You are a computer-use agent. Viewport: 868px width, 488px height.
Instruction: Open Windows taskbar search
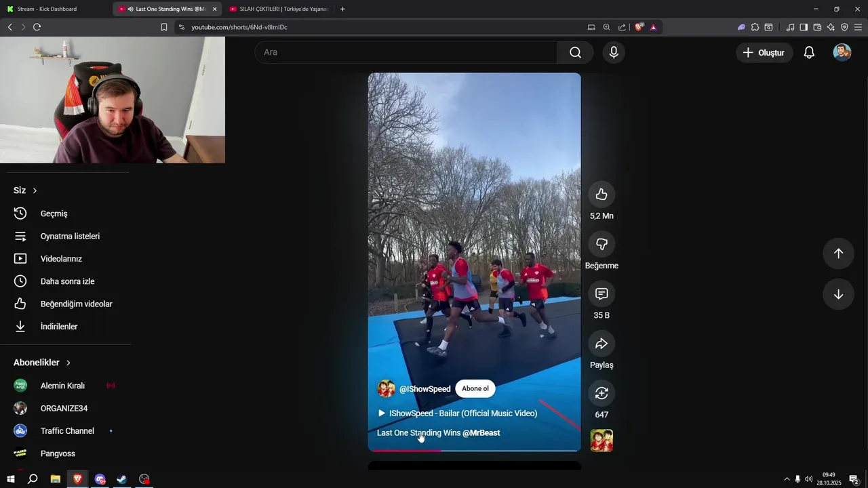33,479
